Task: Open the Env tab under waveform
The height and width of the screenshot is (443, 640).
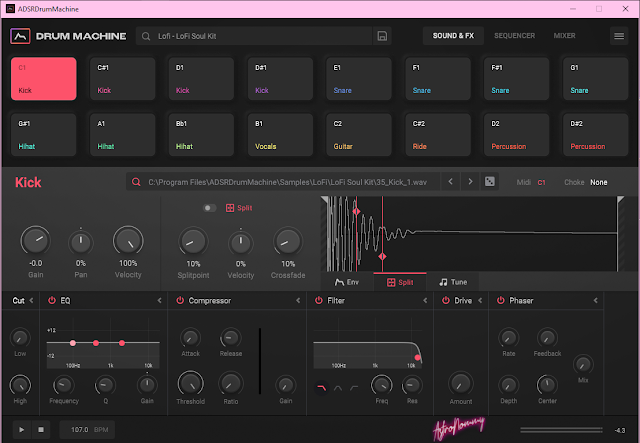Action: point(347,282)
